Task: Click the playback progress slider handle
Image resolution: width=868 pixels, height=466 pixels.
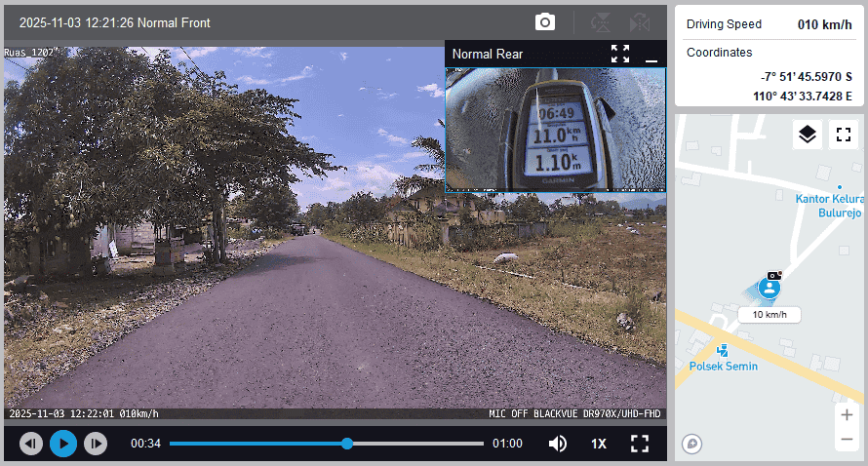Action: tap(347, 444)
